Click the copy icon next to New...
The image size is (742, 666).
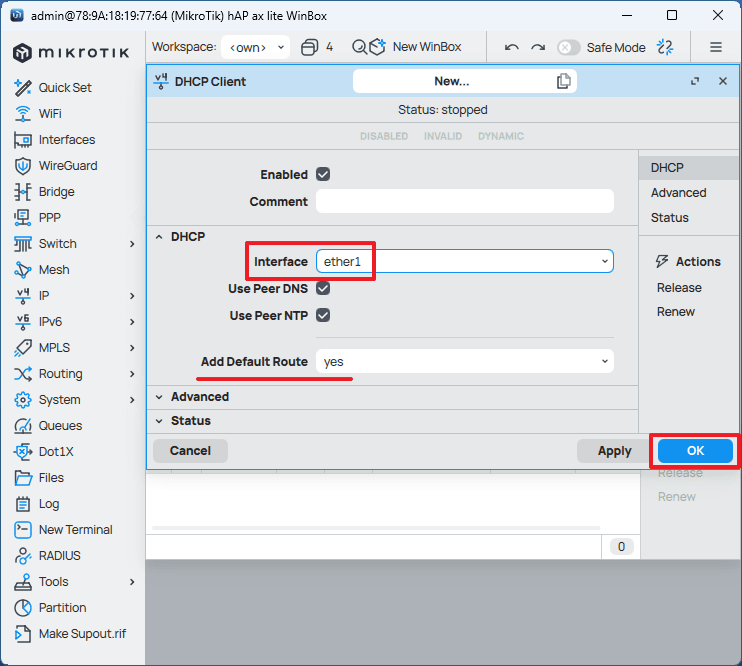coord(564,81)
